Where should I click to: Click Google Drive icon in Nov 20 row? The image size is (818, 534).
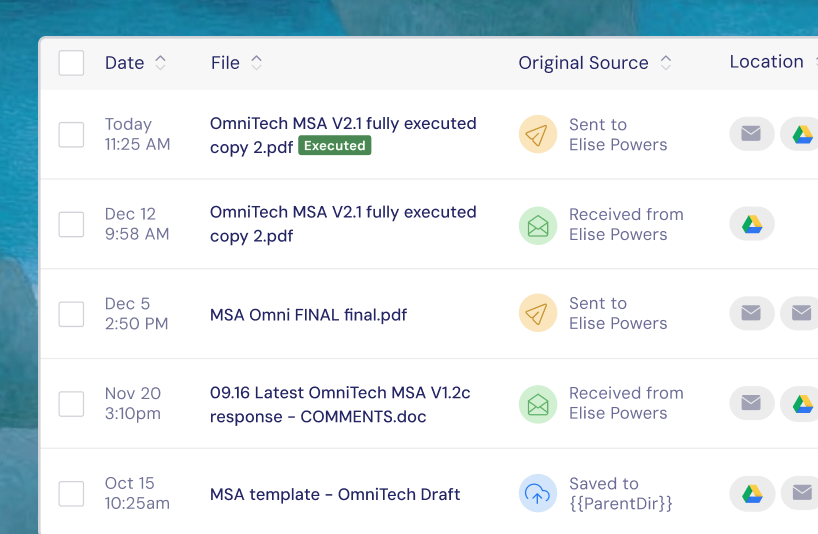pyautogui.click(x=800, y=403)
